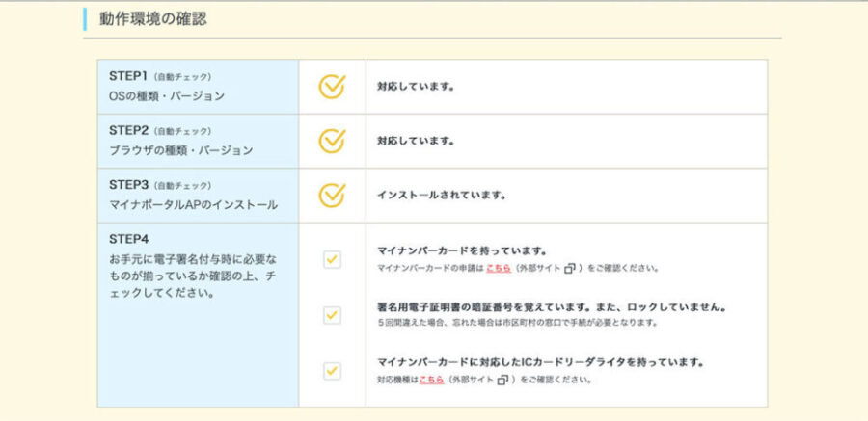
Task: Click the STEP3 install check mark icon
Action: coord(332,195)
